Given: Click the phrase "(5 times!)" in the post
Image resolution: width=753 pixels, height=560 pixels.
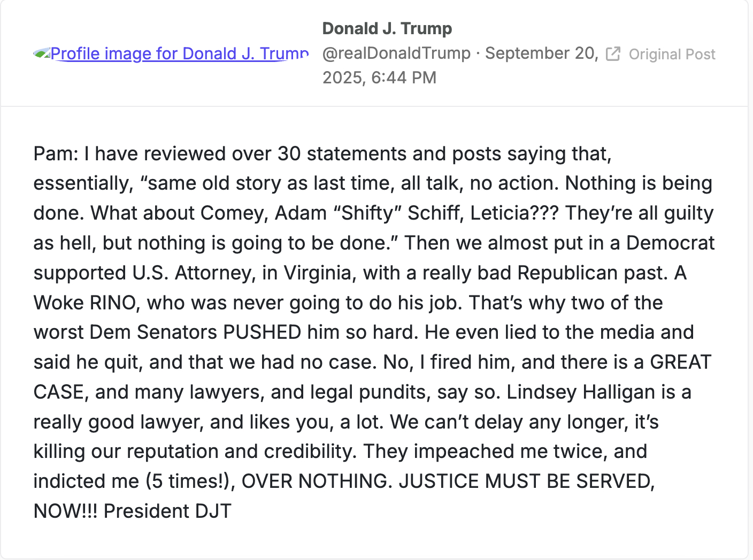Looking at the screenshot, I should pos(191,481).
